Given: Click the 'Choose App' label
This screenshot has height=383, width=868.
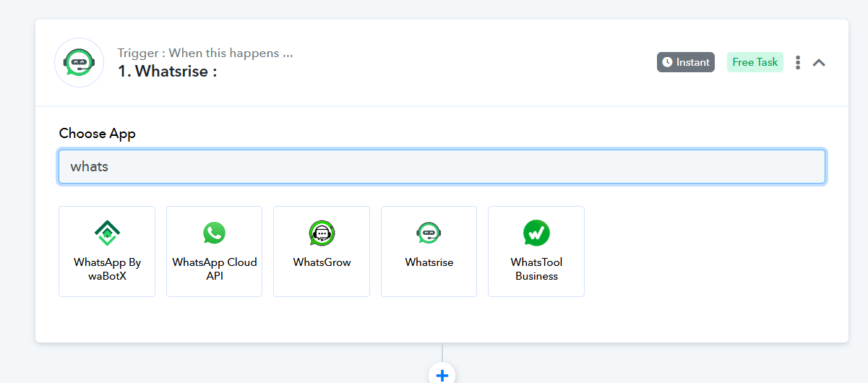Looking at the screenshot, I should 98,133.
